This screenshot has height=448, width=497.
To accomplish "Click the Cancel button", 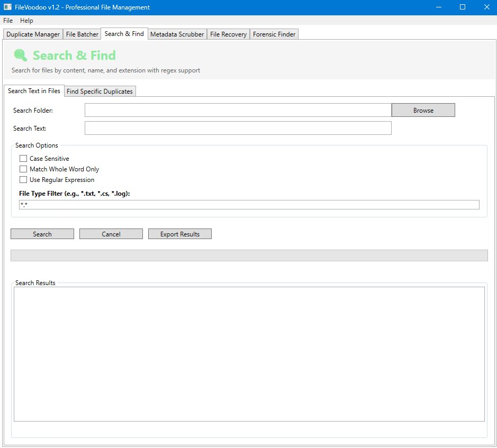I will click(x=111, y=234).
